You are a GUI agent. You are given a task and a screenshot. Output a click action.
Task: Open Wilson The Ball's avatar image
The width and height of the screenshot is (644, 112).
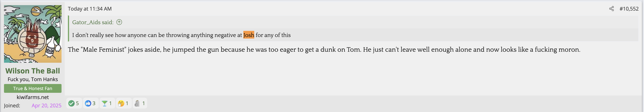pos(33,34)
